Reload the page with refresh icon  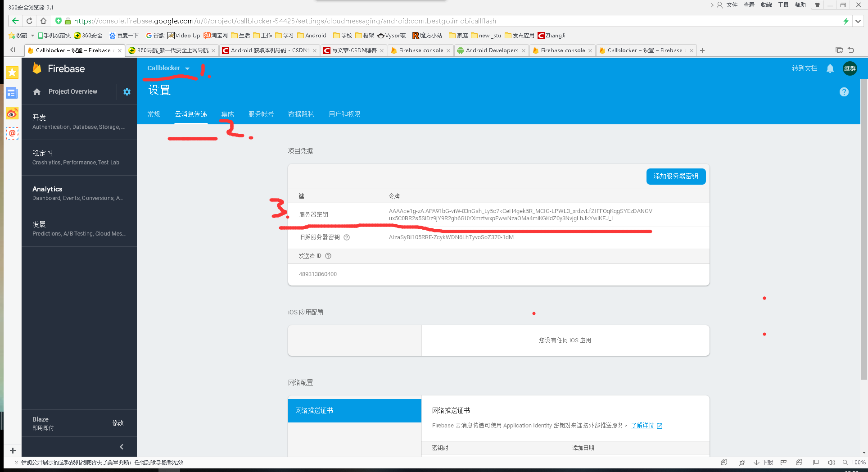(x=29, y=21)
